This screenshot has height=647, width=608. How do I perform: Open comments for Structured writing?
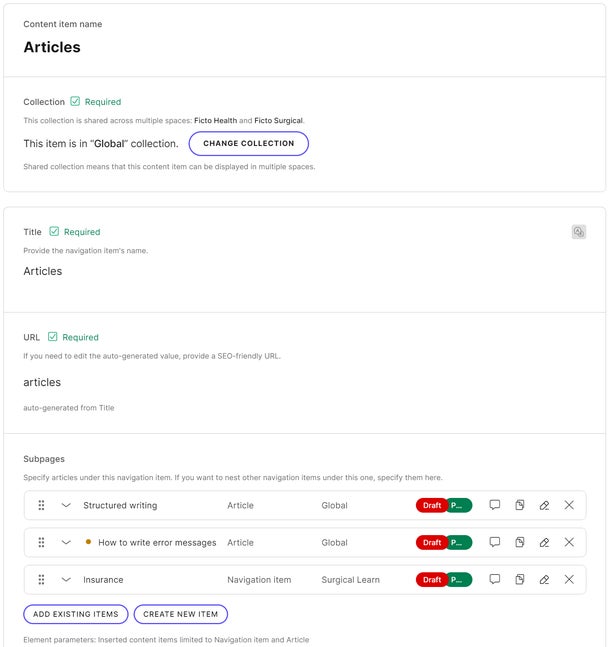click(494, 505)
